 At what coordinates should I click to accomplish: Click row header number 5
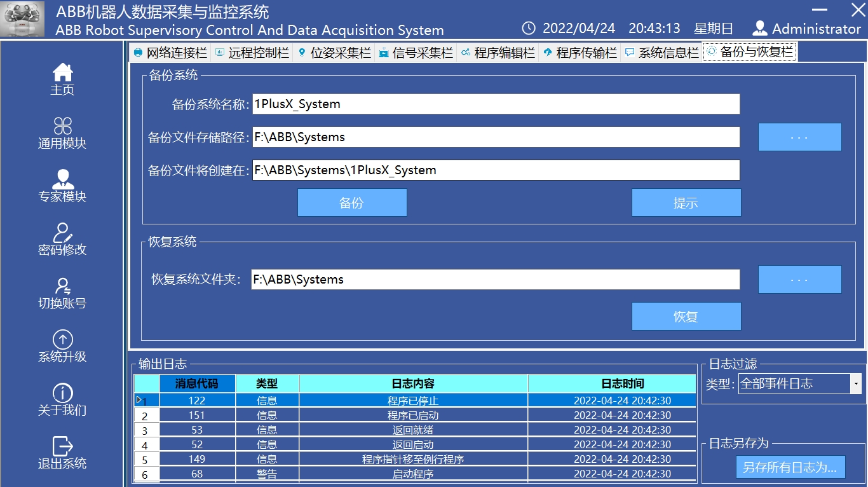[146, 460]
